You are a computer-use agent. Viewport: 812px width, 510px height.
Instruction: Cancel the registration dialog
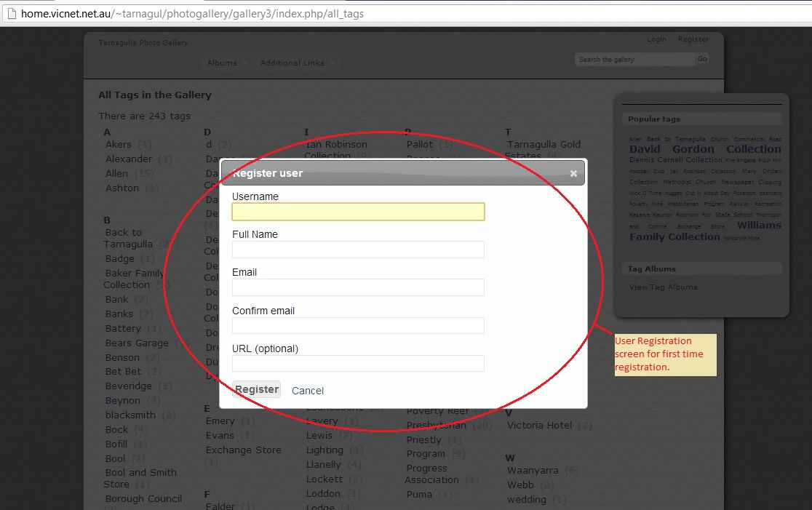click(308, 391)
